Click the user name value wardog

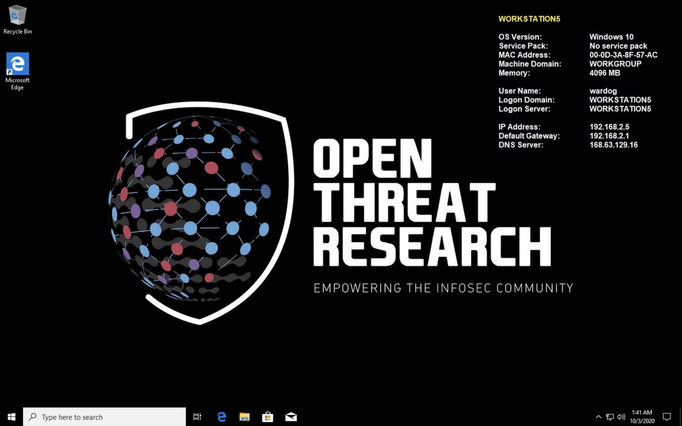[603, 91]
